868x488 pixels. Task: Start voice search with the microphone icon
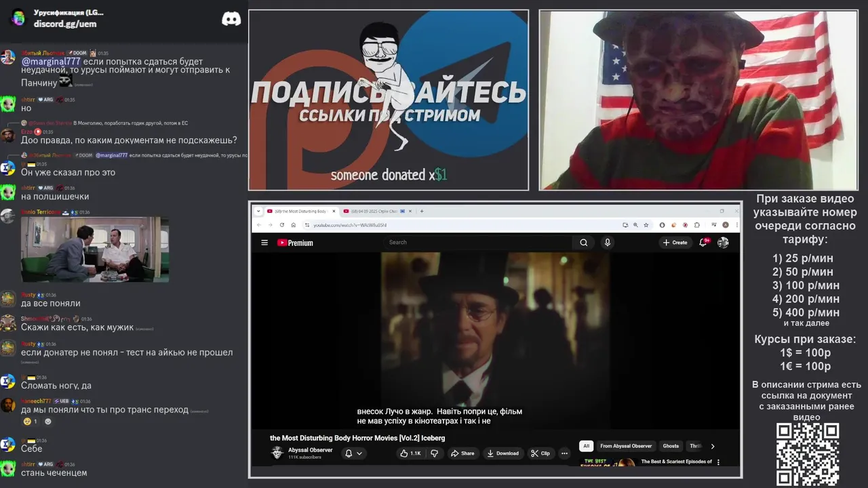pyautogui.click(x=607, y=243)
